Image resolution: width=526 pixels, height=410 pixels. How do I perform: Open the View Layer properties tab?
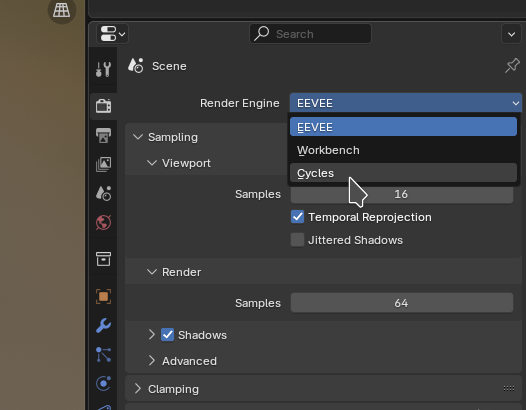tap(103, 164)
